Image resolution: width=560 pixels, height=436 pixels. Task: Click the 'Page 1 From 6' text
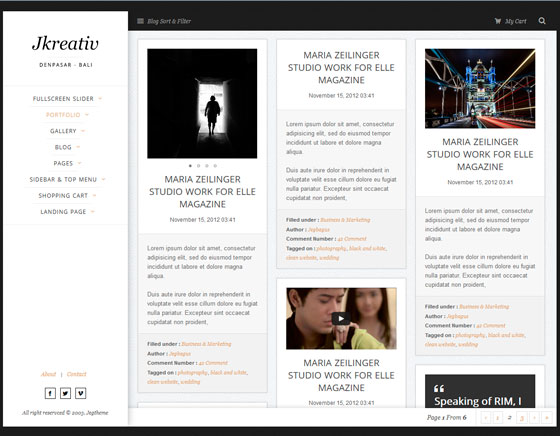[x=446, y=417]
